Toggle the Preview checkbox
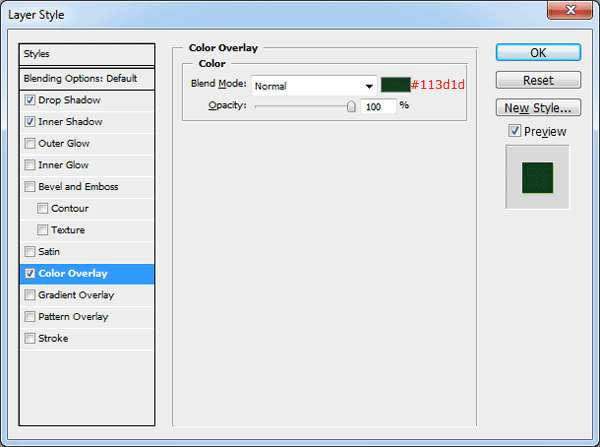The image size is (600, 447). (x=515, y=131)
